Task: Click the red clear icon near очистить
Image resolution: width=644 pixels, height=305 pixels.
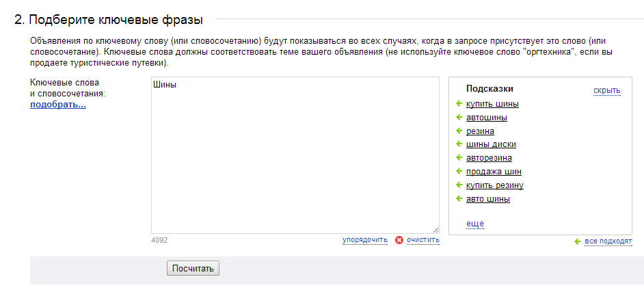Action: [x=399, y=240]
